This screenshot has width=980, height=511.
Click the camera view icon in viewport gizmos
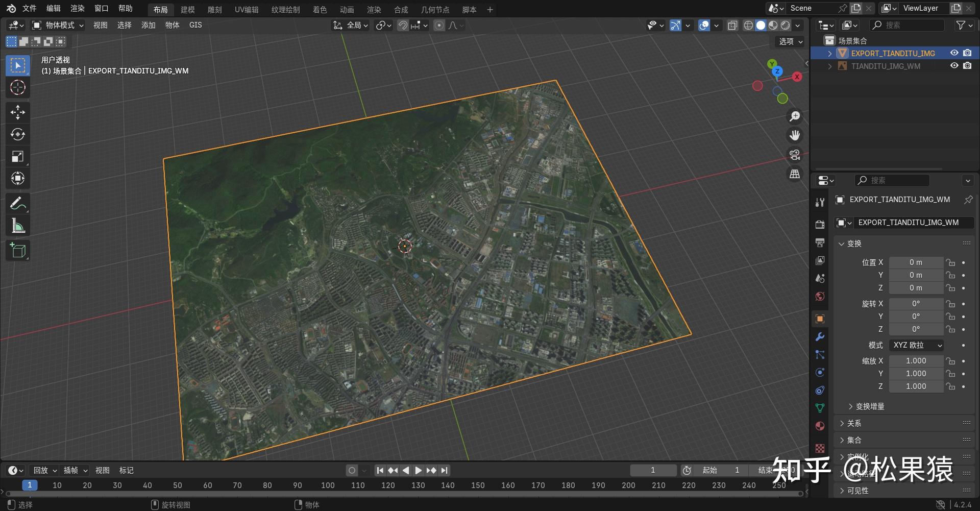point(794,155)
